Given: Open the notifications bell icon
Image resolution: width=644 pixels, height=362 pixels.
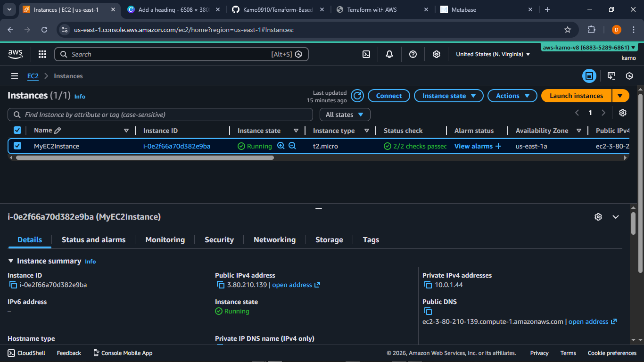Looking at the screenshot, I should [x=389, y=54].
